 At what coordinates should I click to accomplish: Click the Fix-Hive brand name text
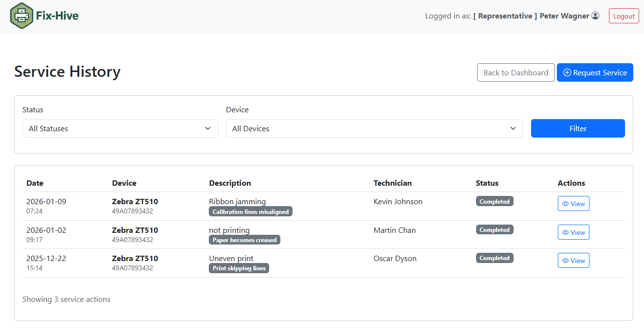[x=57, y=16]
